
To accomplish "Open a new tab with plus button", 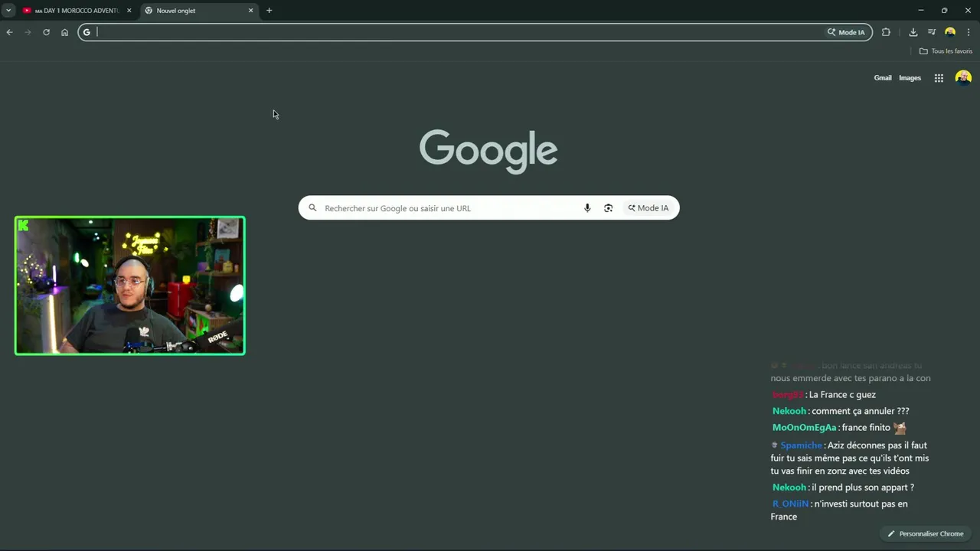I will (269, 11).
